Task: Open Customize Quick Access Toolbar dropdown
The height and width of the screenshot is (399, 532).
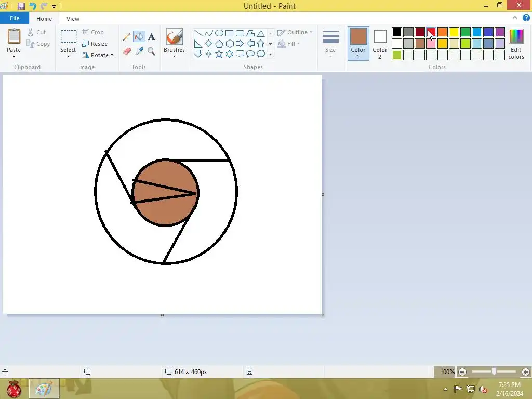Action: click(54, 6)
